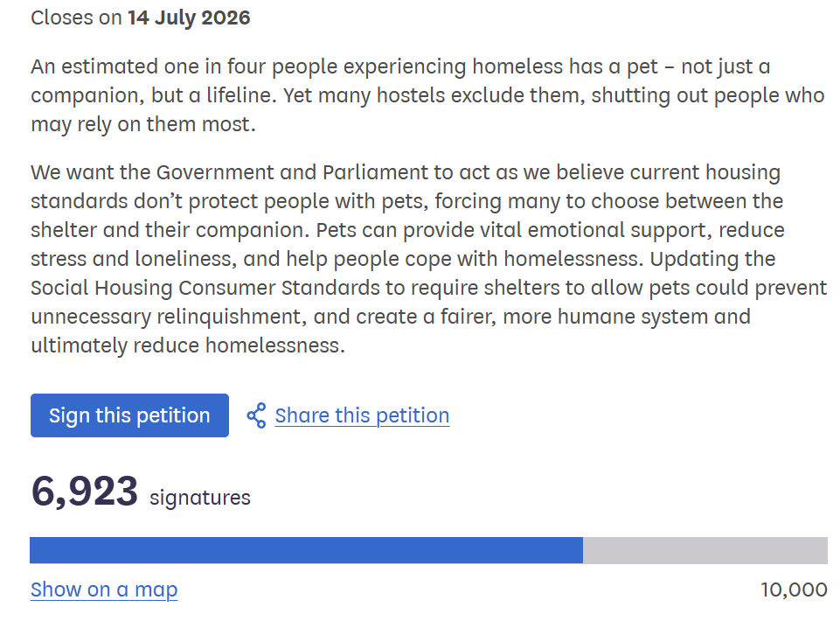Viewport: 840px width, 621px height.
Task: Click the line starting unnecessary relinquishment
Action: coord(391,317)
